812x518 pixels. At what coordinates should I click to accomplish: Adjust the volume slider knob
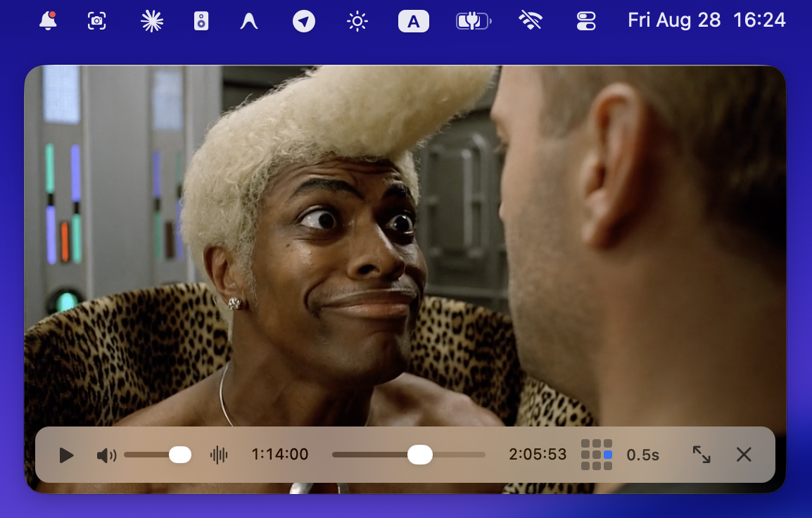coord(180,455)
